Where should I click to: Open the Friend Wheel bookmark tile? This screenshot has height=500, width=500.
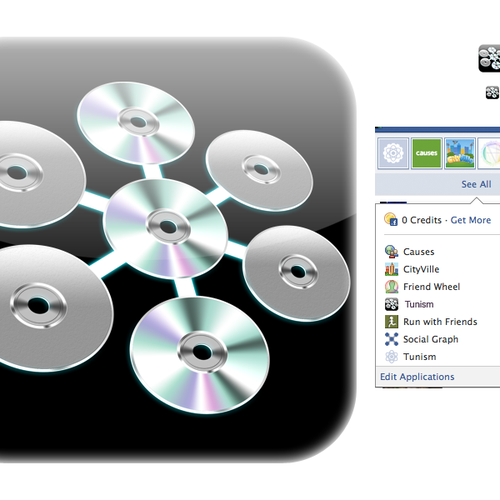(490, 153)
